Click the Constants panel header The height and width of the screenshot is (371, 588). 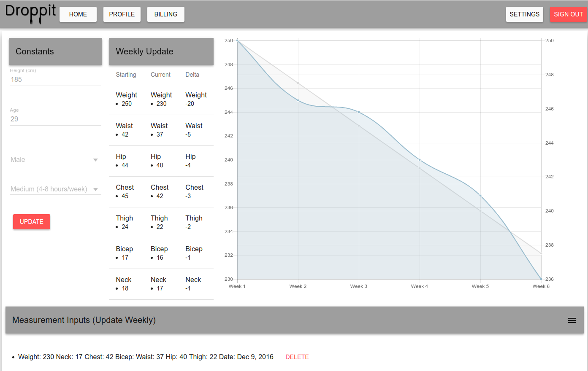[x=55, y=51]
